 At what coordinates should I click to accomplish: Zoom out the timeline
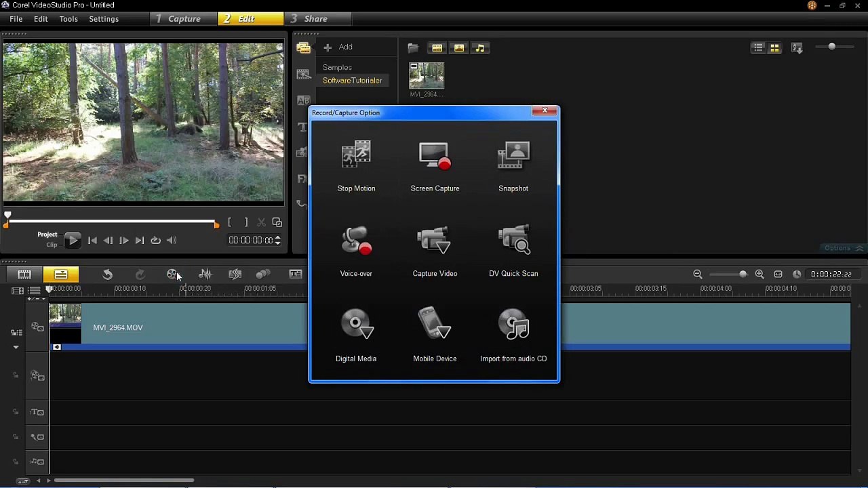(698, 274)
